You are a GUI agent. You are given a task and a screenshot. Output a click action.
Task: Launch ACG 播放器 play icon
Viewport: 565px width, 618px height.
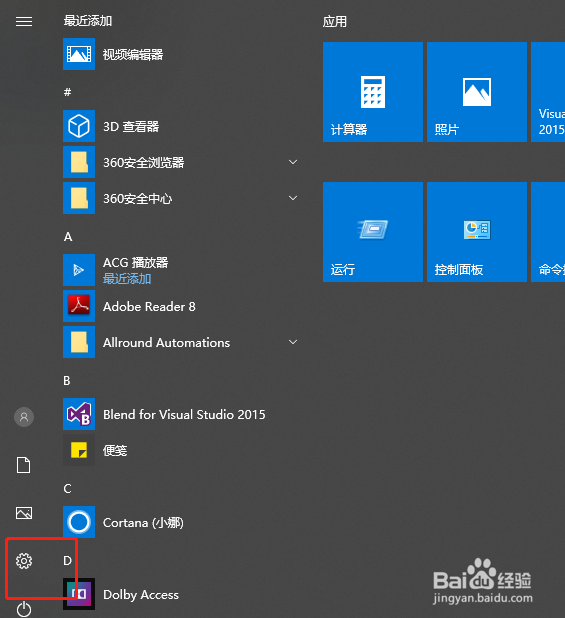point(79,270)
